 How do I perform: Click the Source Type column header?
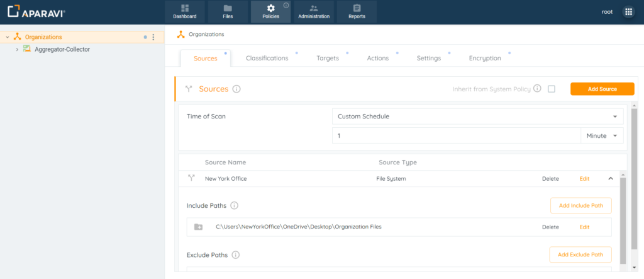point(397,162)
